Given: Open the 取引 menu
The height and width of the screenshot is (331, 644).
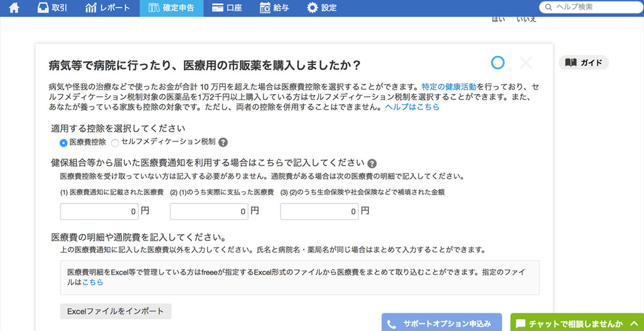Looking at the screenshot, I should click(53, 8).
